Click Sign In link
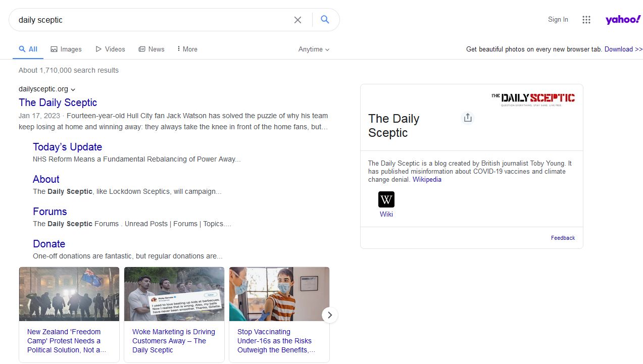Image resolution: width=643 pixels, height=364 pixels. point(558,20)
